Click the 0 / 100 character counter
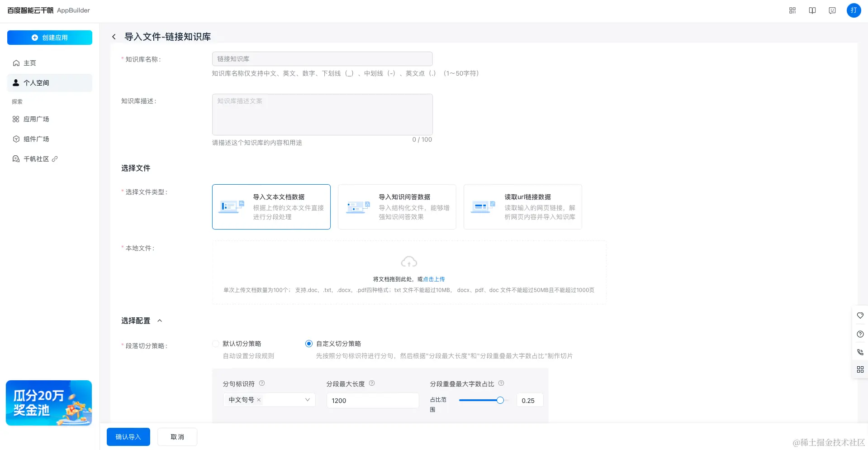The height and width of the screenshot is (450, 868). 422,139
